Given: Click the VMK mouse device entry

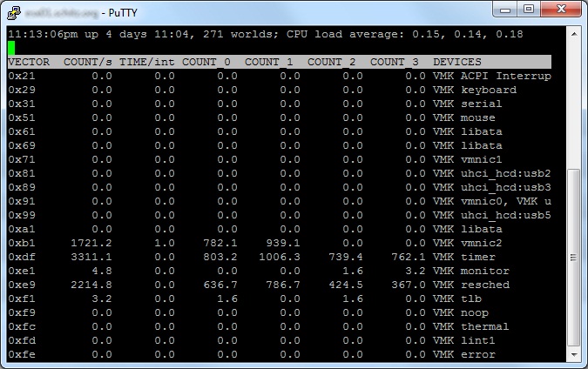Looking at the screenshot, I should (464, 117).
